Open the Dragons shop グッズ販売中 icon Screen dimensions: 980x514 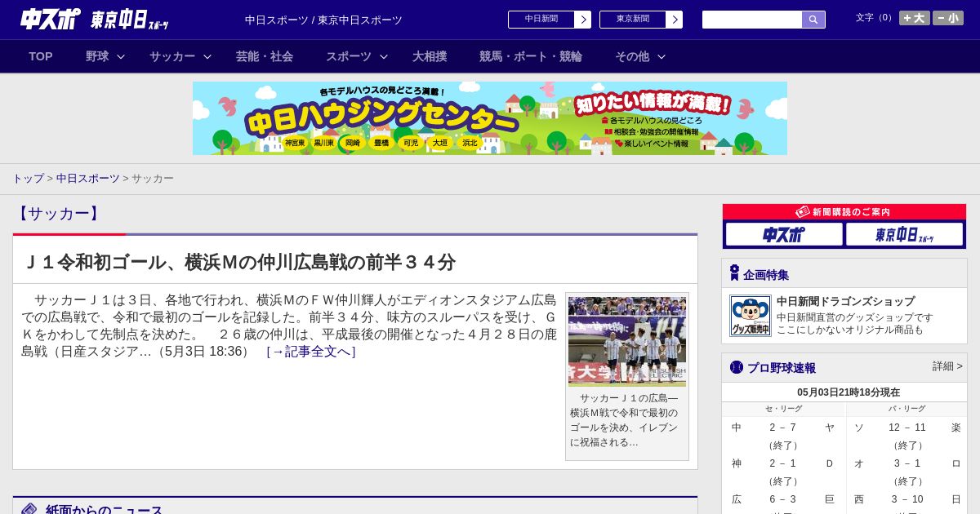[750, 316]
